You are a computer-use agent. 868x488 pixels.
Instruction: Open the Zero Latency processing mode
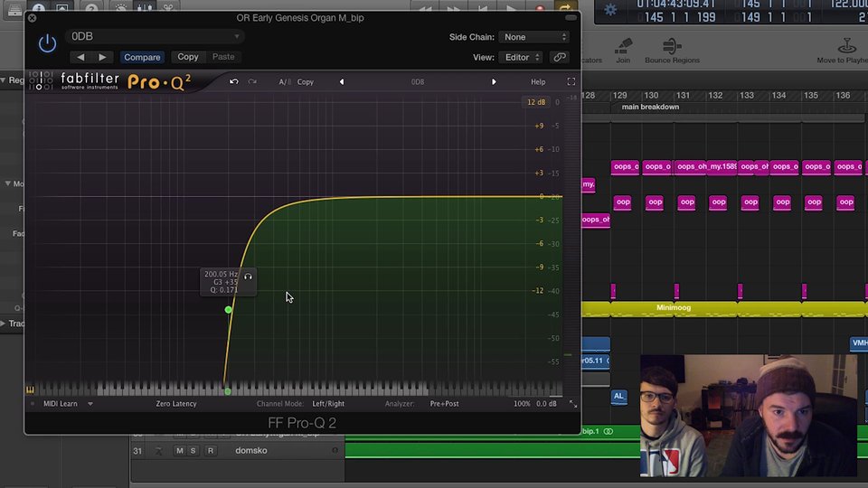pyautogui.click(x=176, y=404)
